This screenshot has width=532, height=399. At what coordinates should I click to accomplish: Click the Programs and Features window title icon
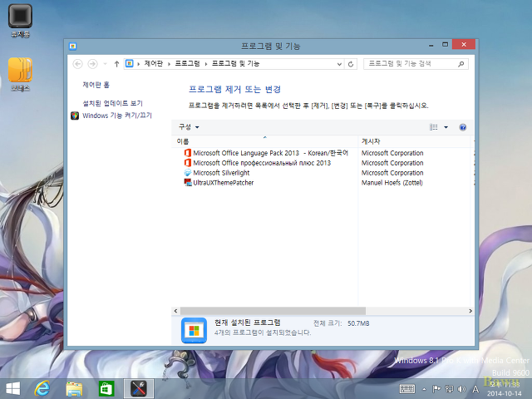tap(72, 47)
